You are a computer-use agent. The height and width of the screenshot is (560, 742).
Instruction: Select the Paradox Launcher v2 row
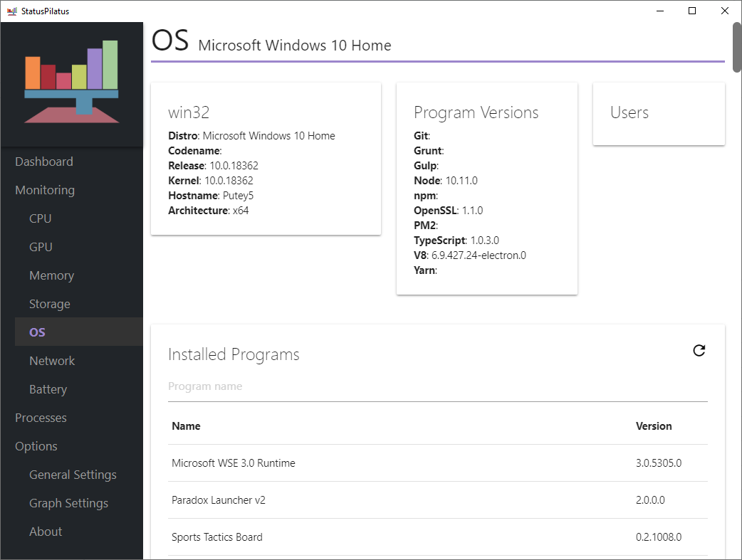point(438,500)
